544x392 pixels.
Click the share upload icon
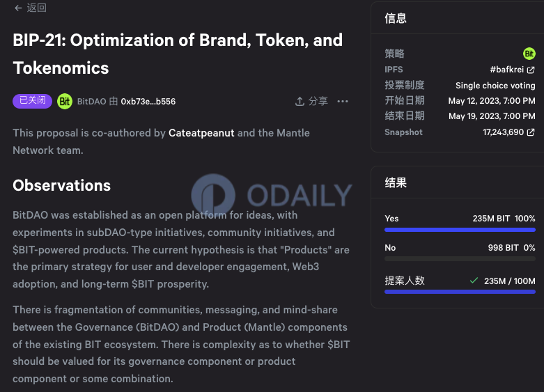click(300, 101)
